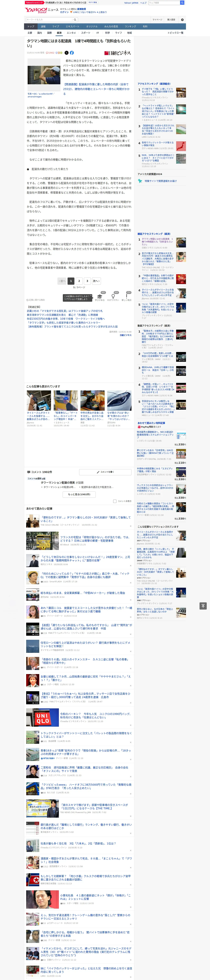Go to article page 3

point(87,281)
